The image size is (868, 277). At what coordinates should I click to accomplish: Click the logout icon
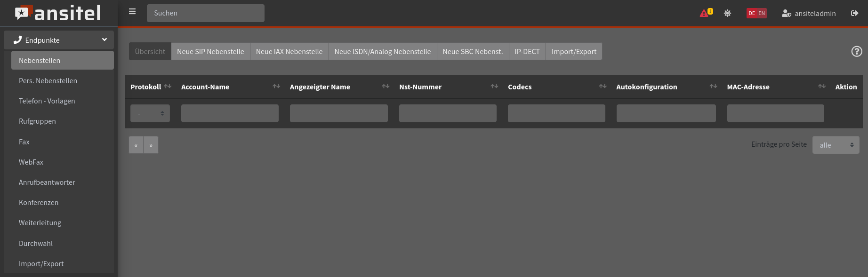[x=854, y=13]
